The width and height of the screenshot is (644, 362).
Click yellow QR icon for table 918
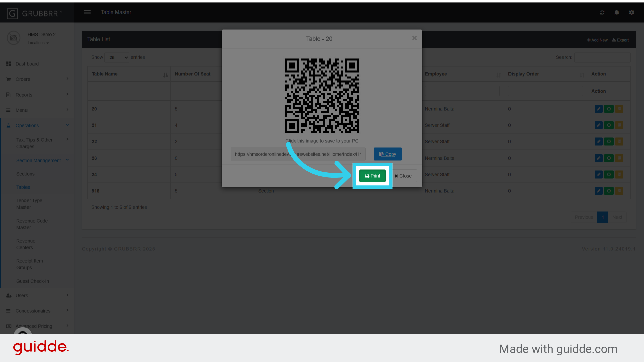tap(619, 191)
